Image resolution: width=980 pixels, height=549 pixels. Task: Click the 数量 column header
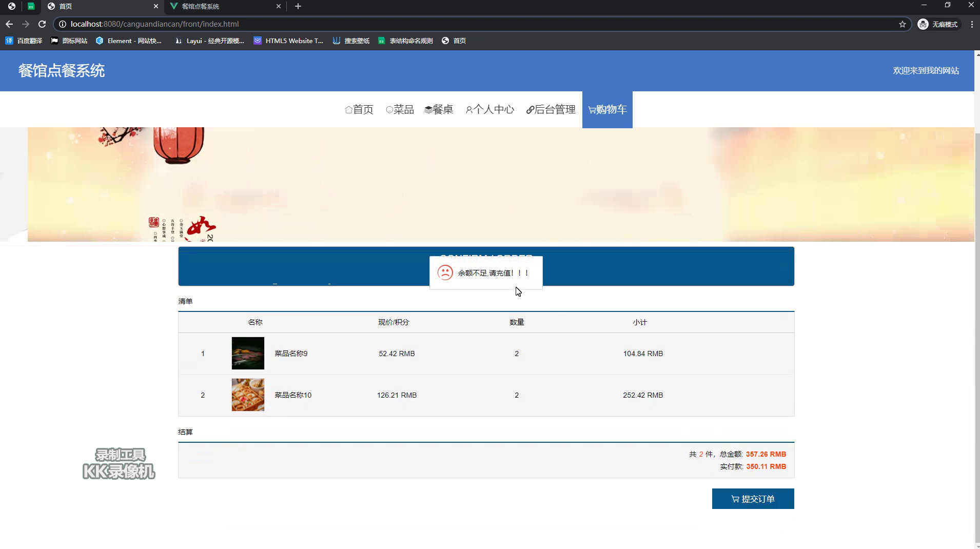click(x=517, y=322)
